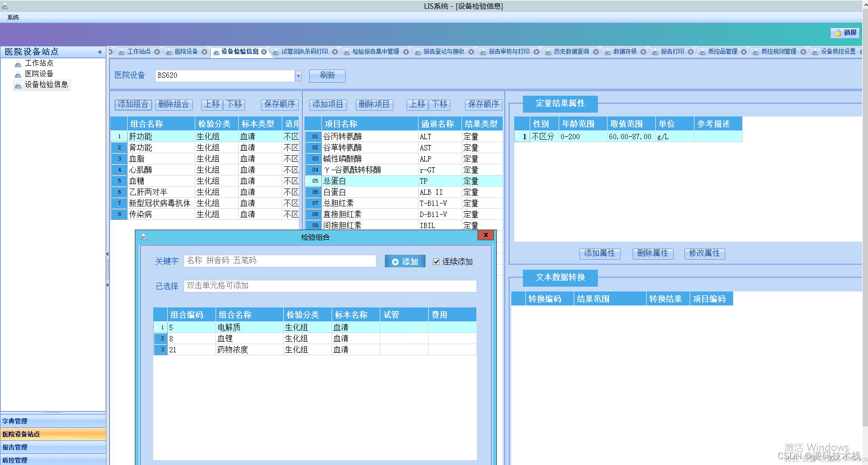Click the 刷新 button
The image size is (868, 465).
click(327, 75)
